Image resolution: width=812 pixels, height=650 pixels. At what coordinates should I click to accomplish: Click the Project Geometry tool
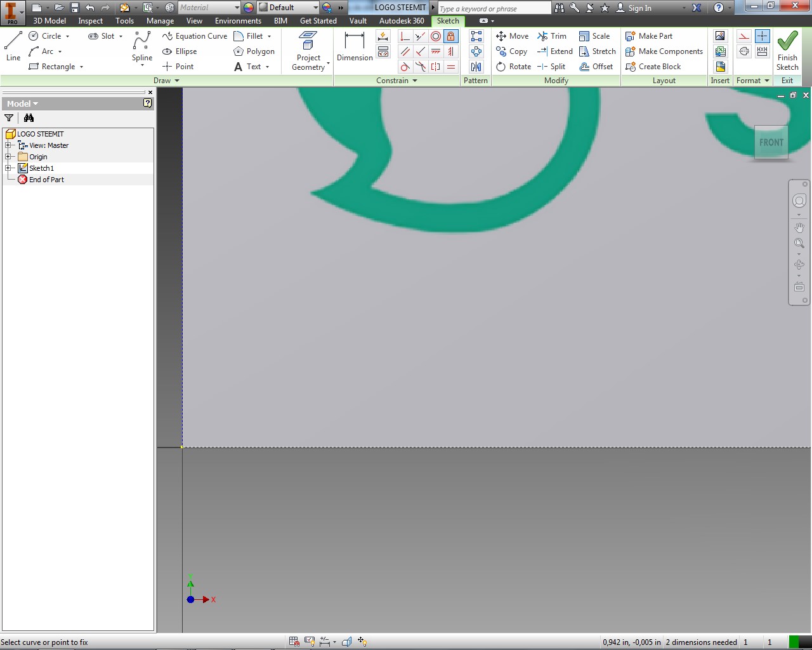308,51
